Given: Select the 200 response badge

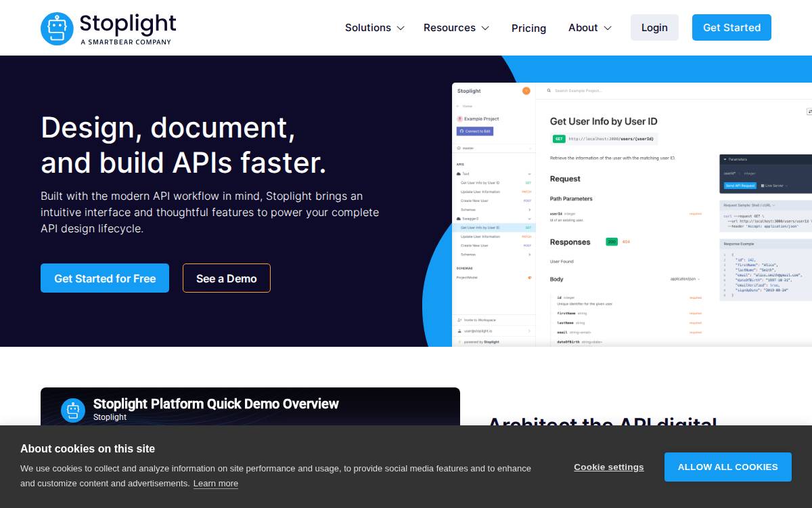Looking at the screenshot, I should pyautogui.click(x=612, y=242).
